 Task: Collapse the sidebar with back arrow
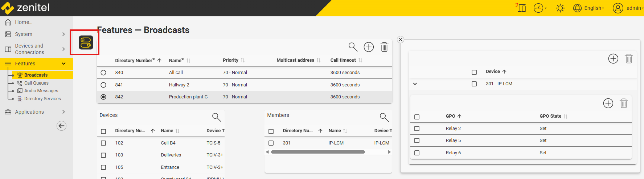pos(61,126)
